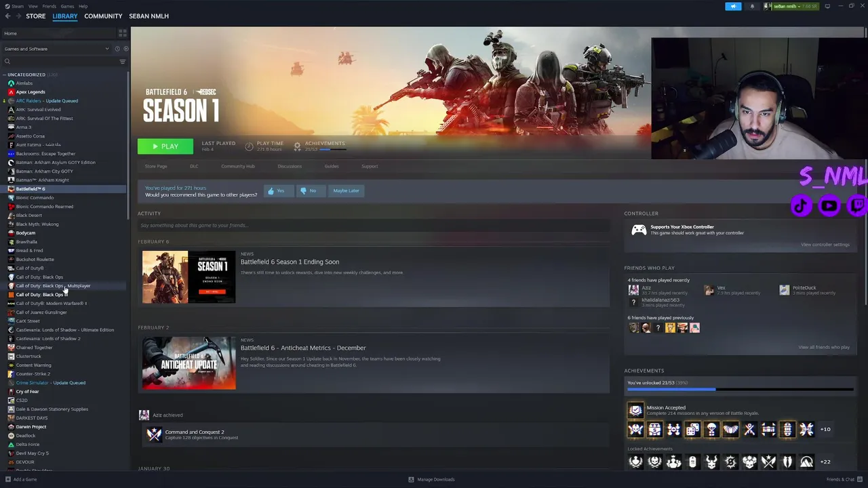Open Season 1 Ending Soon news thumbnail
The image size is (868, 488).
click(x=189, y=277)
